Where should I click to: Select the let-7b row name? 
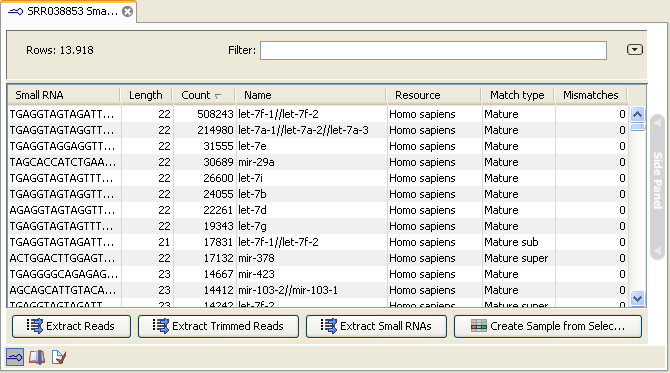(252, 194)
